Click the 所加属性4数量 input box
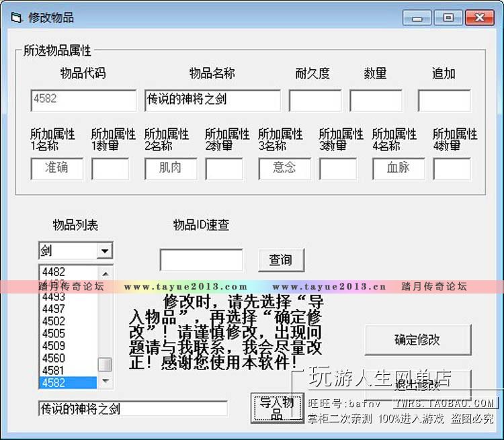This screenshot has width=504, height=440. pyautogui.click(x=452, y=169)
